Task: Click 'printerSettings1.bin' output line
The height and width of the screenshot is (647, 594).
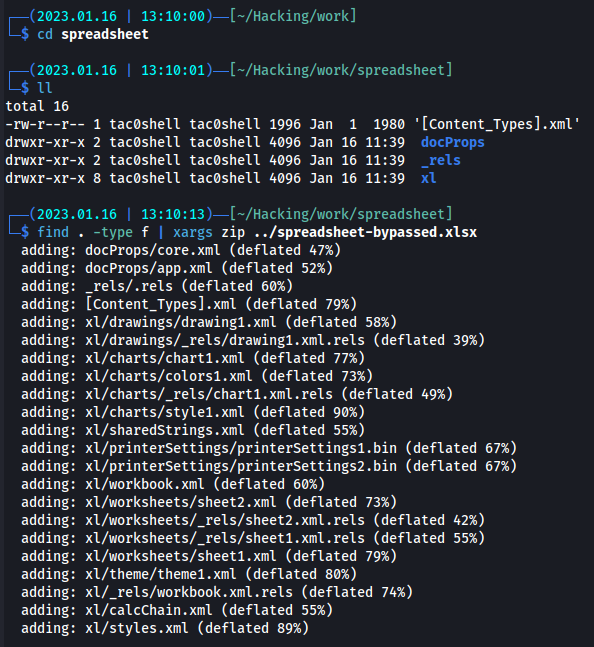Action: (269, 448)
